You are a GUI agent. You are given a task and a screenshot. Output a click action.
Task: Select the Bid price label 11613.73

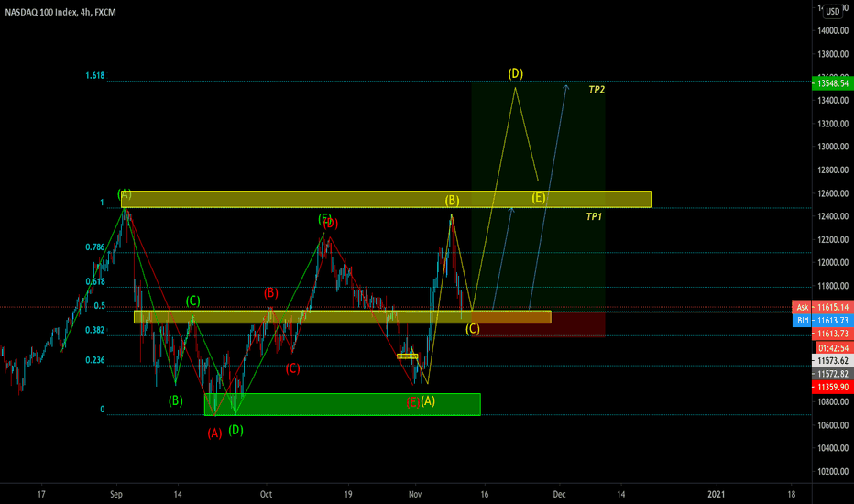tap(823, 321)
